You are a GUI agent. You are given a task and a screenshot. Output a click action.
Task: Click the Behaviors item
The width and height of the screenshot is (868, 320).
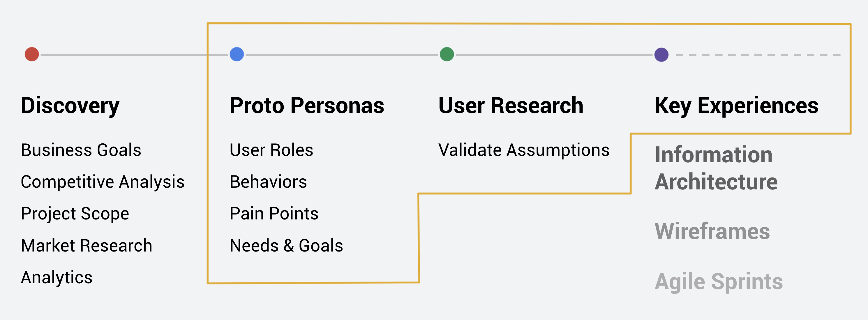point(268,182)
